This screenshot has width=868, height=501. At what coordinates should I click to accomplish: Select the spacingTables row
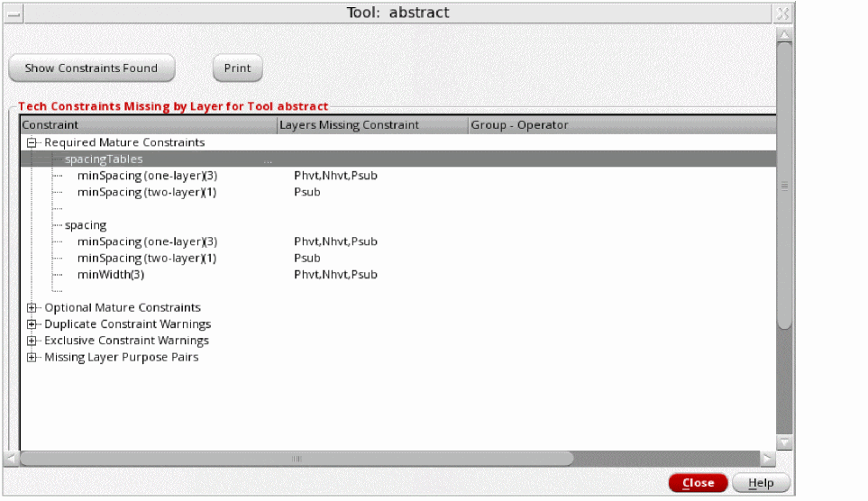(x=398, y=159)
